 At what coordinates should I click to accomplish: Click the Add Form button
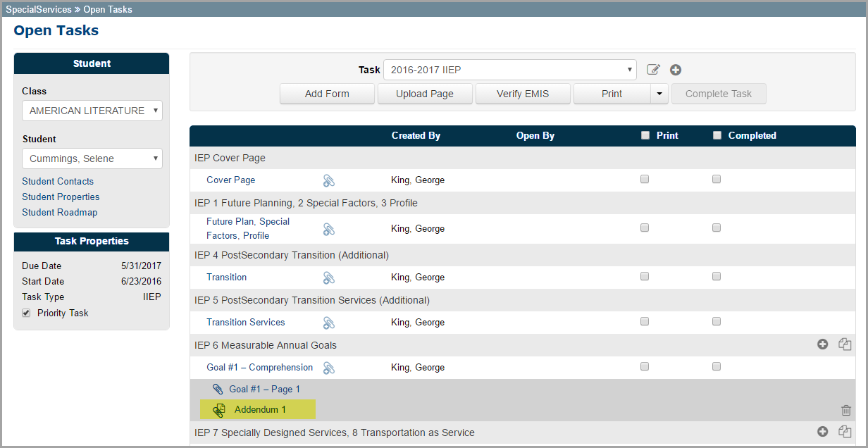pos(327,94)
